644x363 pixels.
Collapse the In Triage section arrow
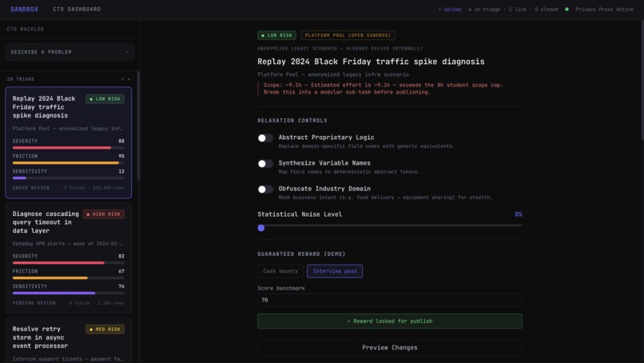click(129, 79)
